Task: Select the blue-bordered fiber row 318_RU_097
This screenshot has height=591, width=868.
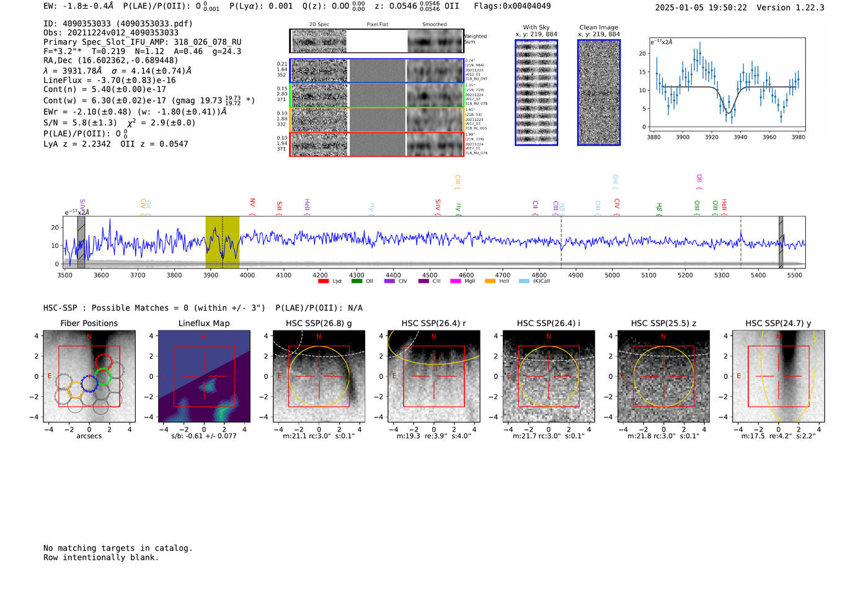Action: (x=376, y=71)
